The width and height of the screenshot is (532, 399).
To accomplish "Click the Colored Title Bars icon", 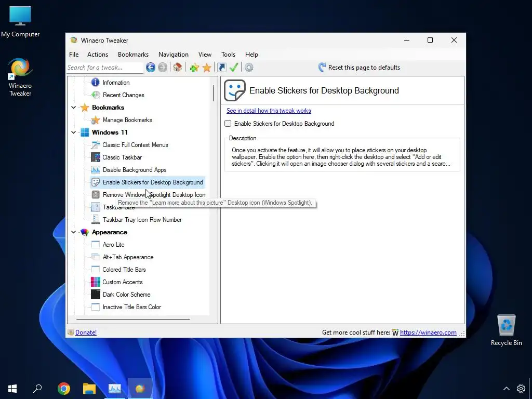I will pyautogui.click(x=96, y=270).
